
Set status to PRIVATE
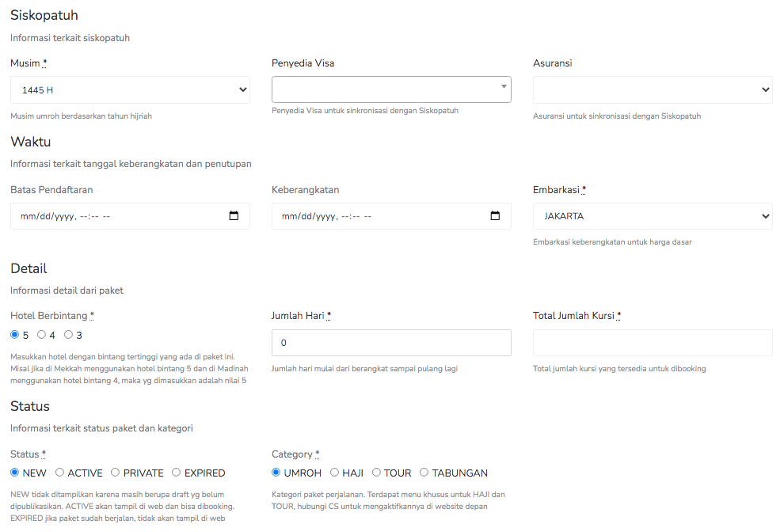pyautogui.click(x=116, y=473)
